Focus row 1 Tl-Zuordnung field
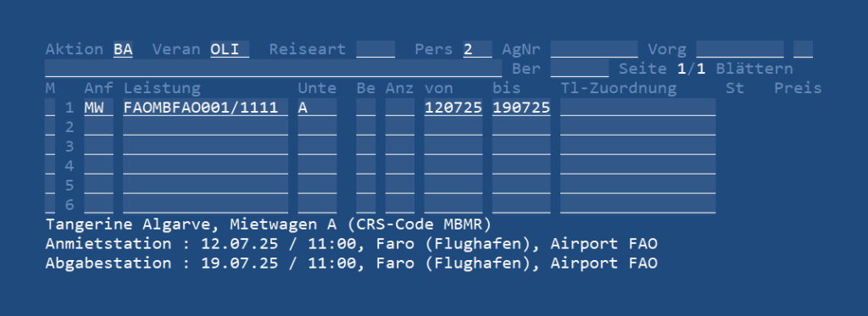The width and height of the screenshot is (868, 316). pos(637,108)
